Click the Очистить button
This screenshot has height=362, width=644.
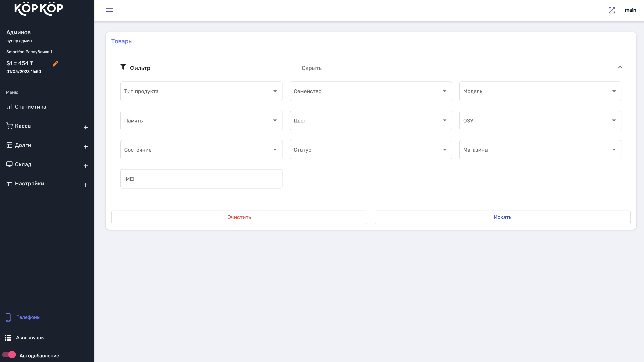(x=239, y=217)
